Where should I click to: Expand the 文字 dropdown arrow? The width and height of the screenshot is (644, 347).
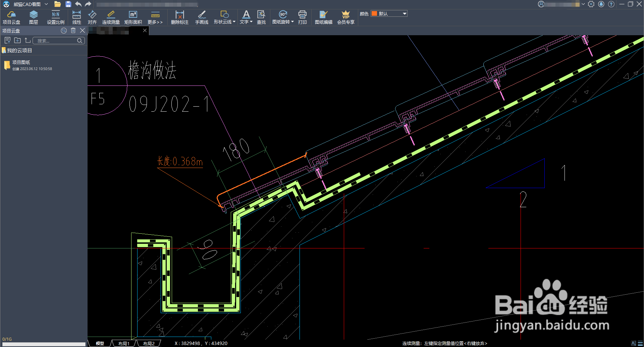click(x=251, y=22)
